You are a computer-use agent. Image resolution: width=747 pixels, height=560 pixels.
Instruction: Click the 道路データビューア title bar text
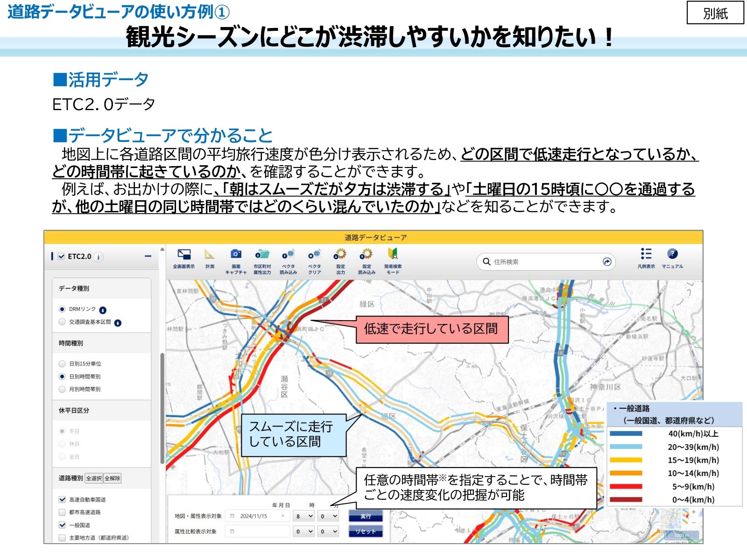[x=376, y=238]
